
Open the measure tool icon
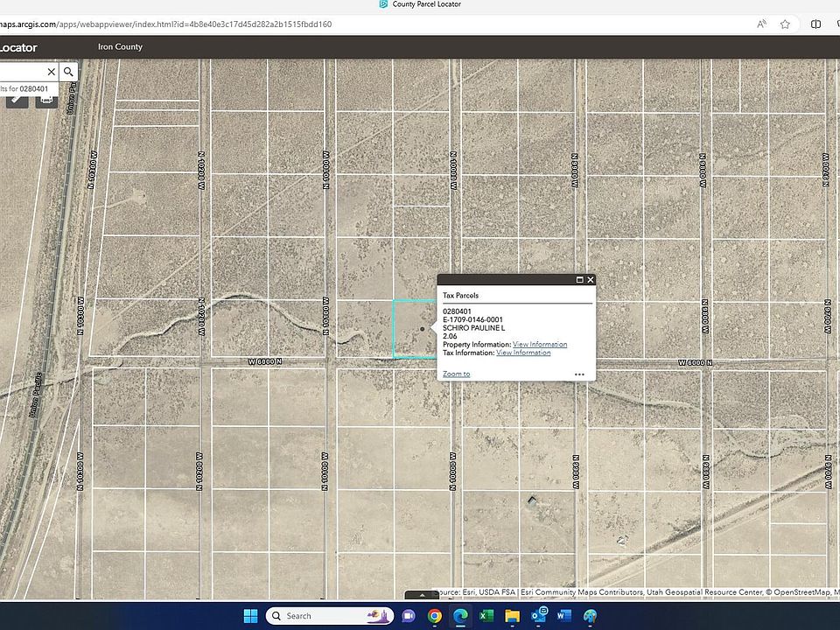pyautogui.click(x=17, y=100)
